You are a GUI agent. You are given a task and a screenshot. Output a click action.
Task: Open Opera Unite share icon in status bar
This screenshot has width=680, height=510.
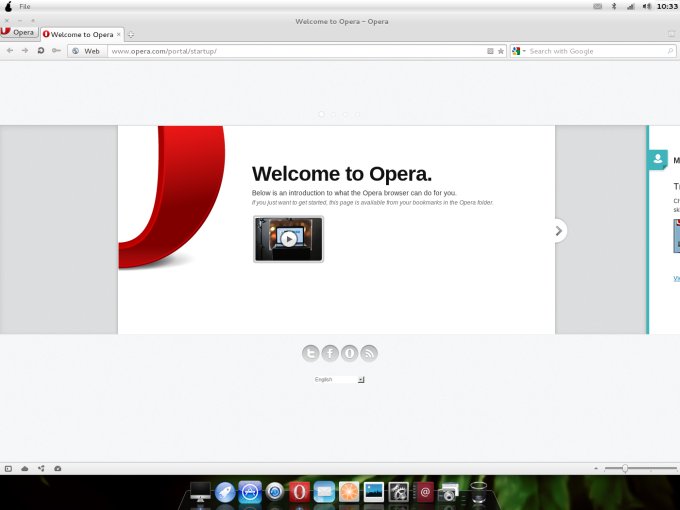coord(41,468)
